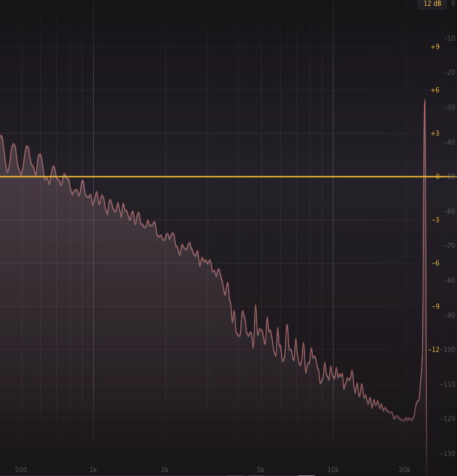Image resolution: width=457 pixels, height=476 pixels.
Task: Click the 1k frequency axis label
Action: point(93,470)
